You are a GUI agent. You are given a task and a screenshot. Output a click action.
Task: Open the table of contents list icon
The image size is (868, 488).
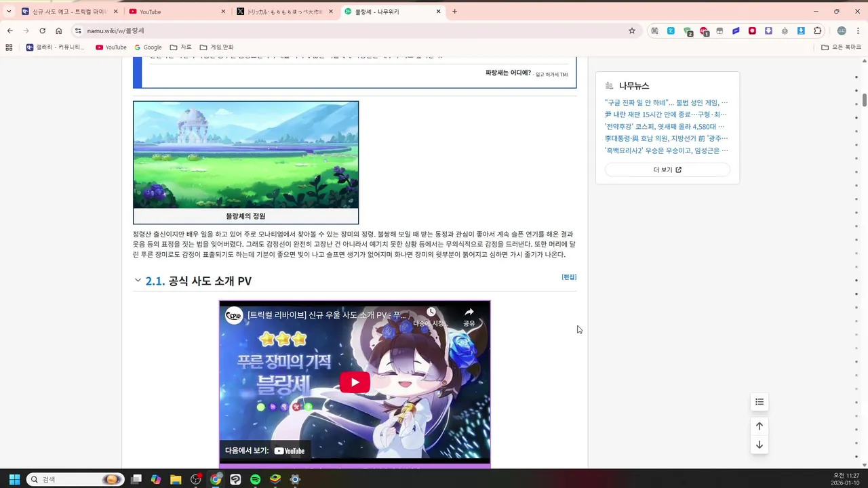point(759,402)
